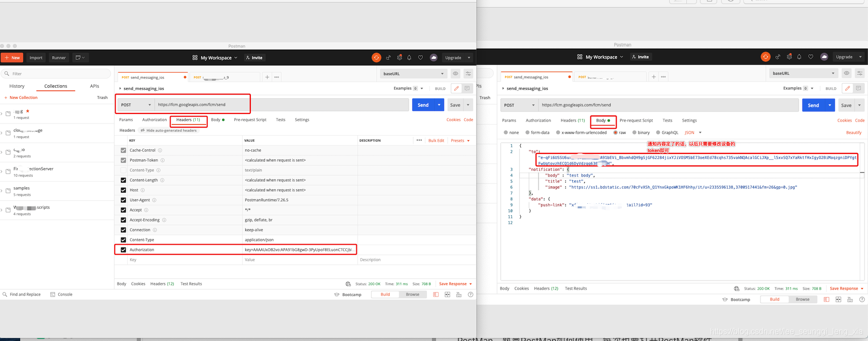This screenshot has height=341, width=868.
Task: Open JSON format dropdown in right window
Action: (x=693, y=133)
